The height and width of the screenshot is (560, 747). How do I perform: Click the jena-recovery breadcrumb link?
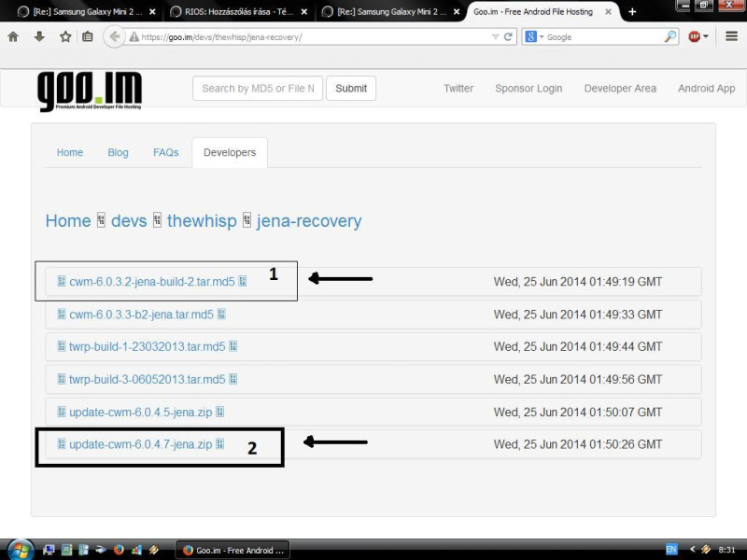coord(309,221)
